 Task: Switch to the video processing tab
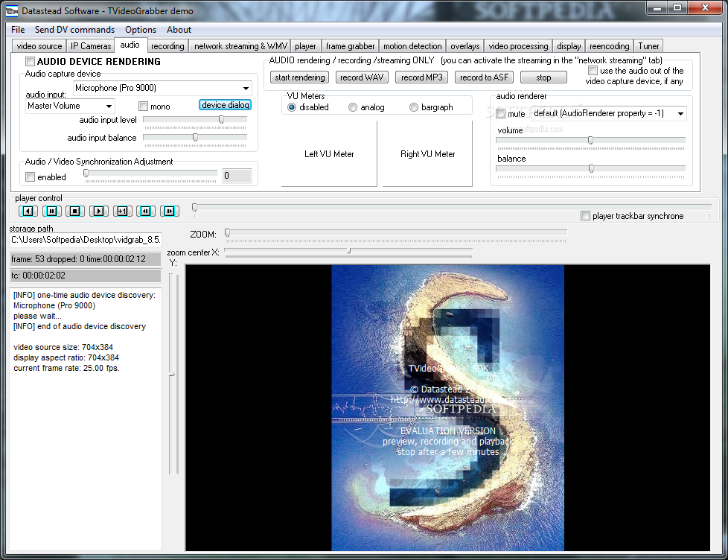(518, 46)
